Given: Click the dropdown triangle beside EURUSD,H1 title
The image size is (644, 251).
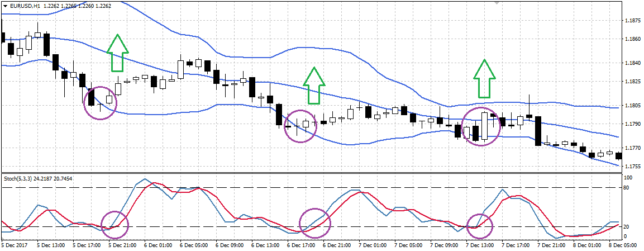Looking at the screenshot, I should pos(5,5).
